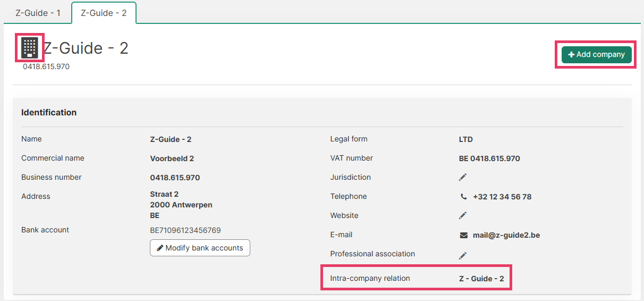Click the Identification section heading
644x301 pixels.
tap(49, 113)
